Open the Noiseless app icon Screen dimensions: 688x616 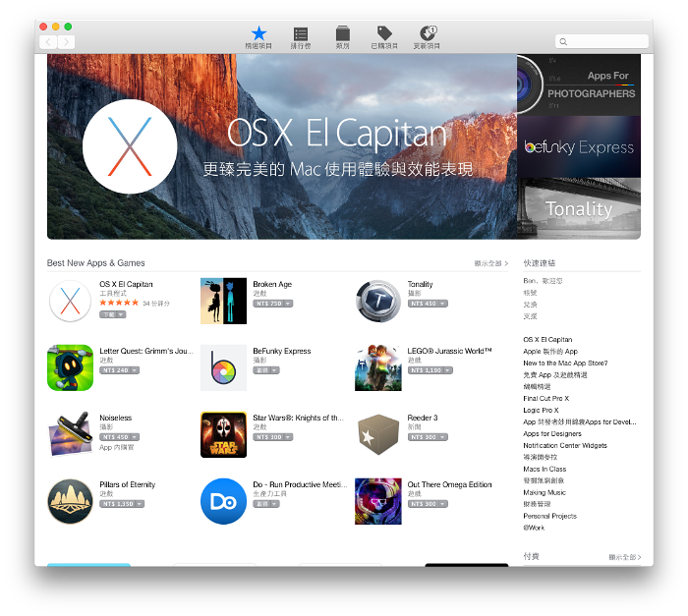coord(70,434)
